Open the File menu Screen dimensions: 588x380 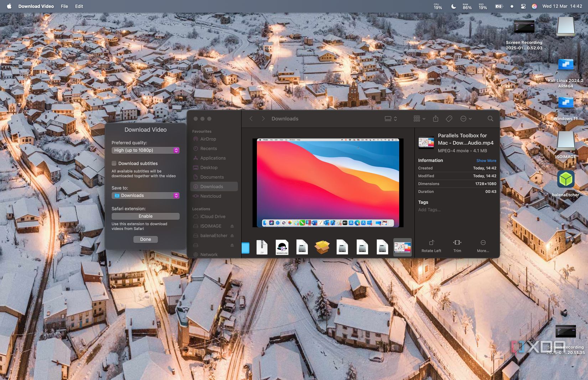pos(64,6)
